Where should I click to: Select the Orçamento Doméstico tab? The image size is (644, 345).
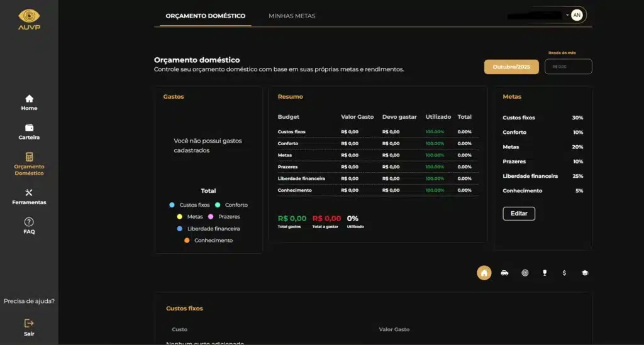(x=205, y=16)
